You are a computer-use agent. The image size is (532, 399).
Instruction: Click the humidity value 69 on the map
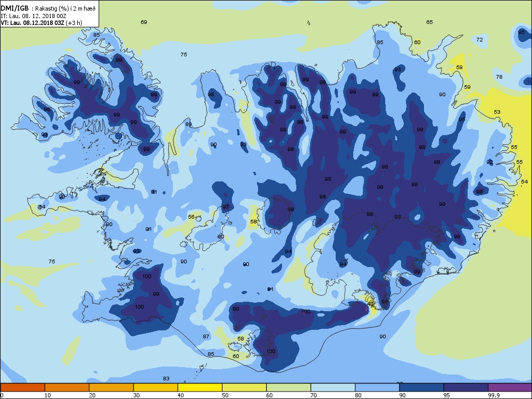[x=144, y=22]
